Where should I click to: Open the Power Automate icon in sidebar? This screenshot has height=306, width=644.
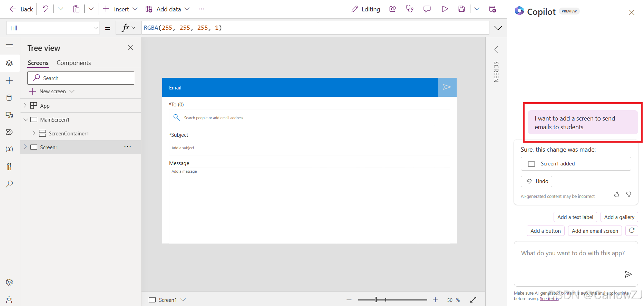click(9, 132)
